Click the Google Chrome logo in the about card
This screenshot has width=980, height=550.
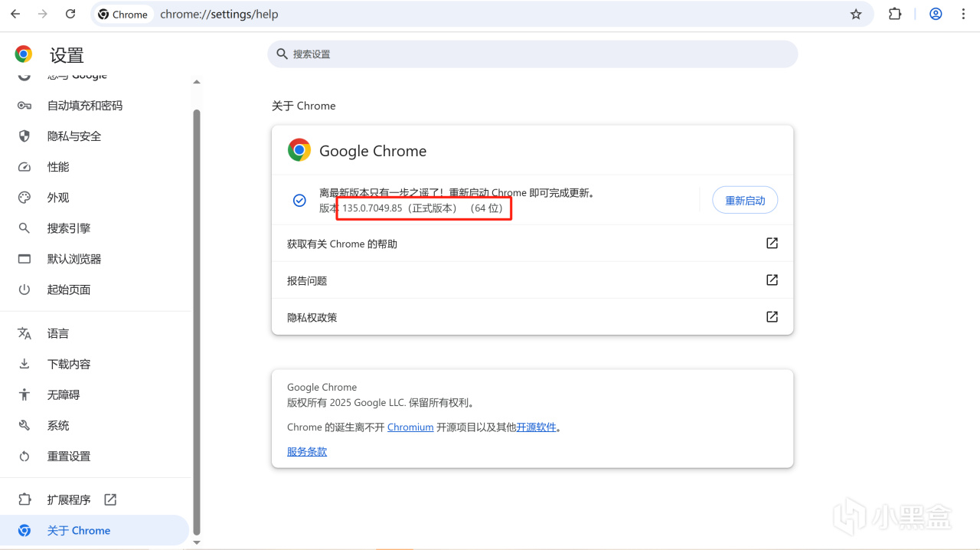click(299, 150)
